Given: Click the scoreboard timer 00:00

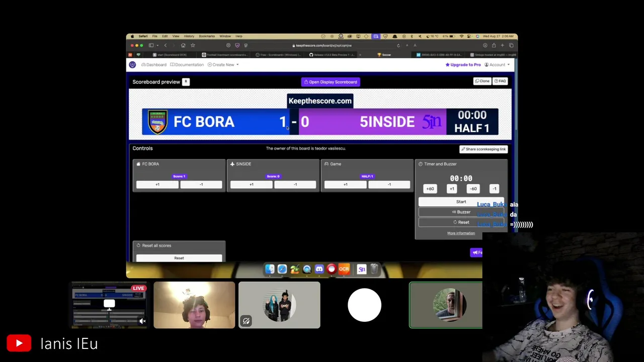Looking at the screenshot, I should click(472, 115).
